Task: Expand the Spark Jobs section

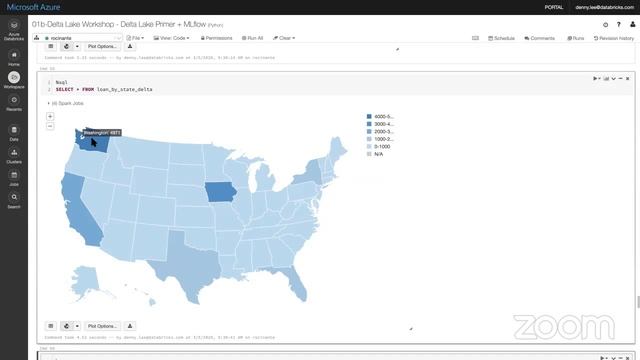Action: (66, 103)
